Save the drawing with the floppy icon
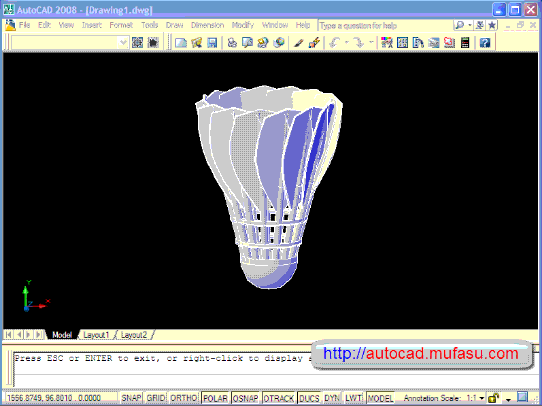The image size is (542, 406). [212, 43]
